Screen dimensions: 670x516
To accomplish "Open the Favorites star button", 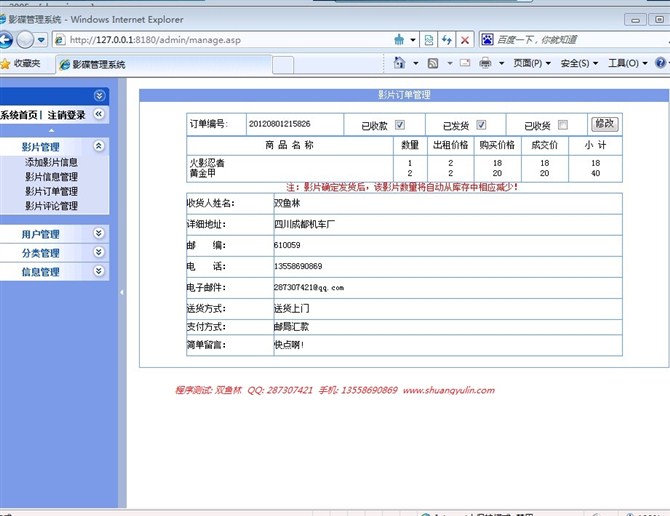I will (21, 64).
